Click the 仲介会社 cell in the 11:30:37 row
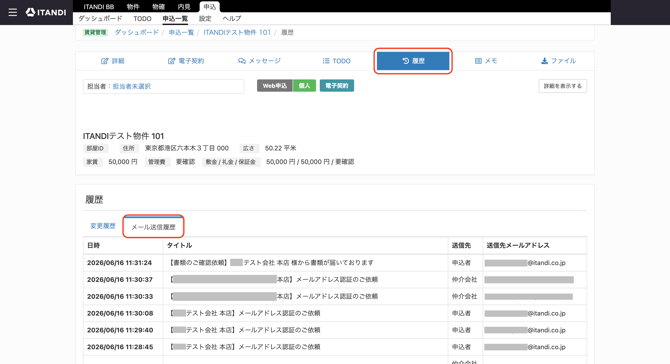Screen dimensions: 670x364 pyautogui.click(x=464, y=279)
